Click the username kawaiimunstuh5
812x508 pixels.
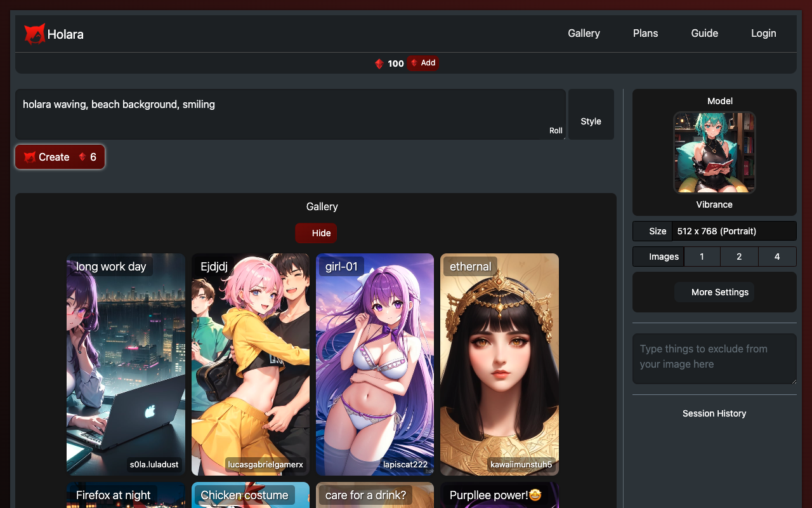point(521,465)
